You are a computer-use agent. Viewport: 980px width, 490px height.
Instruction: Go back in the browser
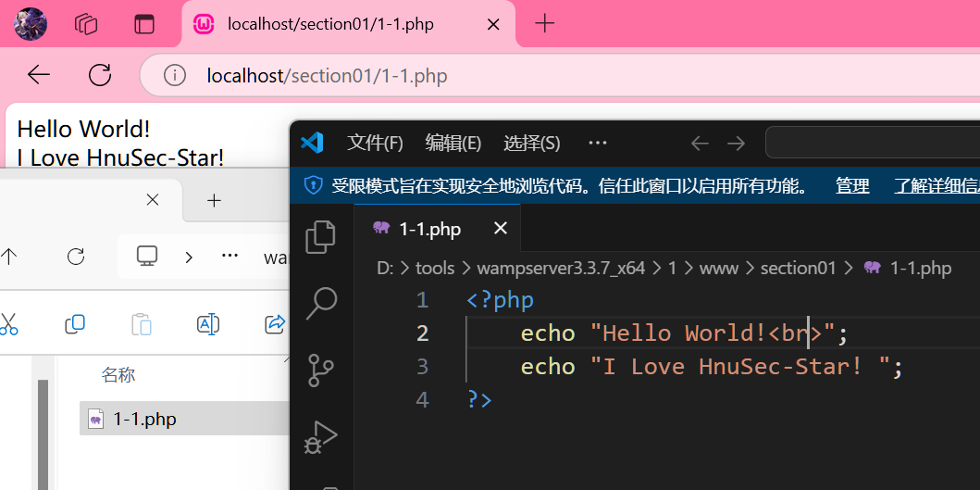click(x=39, y=75)
